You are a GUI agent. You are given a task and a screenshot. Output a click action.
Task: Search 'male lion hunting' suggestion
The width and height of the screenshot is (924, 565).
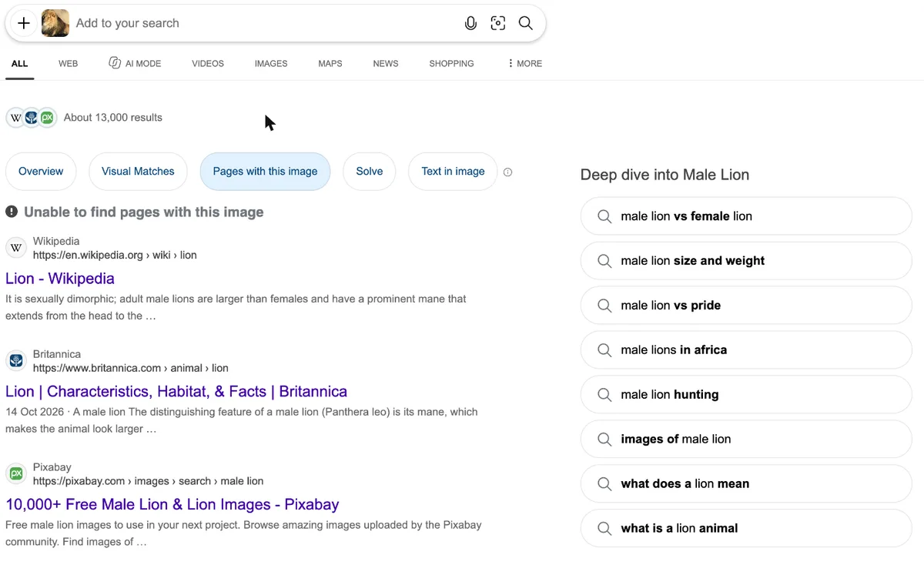point(746,395)
